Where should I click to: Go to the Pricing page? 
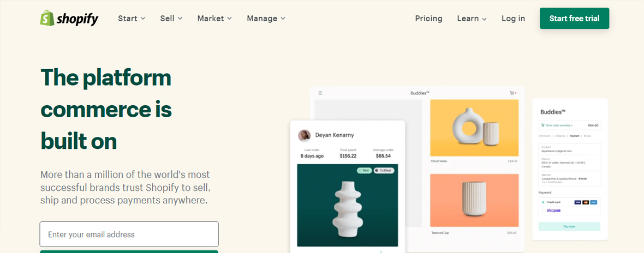428,19
